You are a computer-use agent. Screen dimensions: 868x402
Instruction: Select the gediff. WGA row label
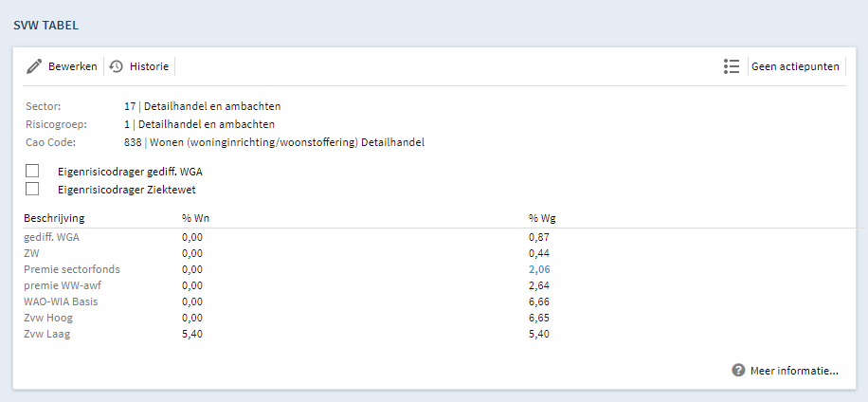tap(55, 238)
